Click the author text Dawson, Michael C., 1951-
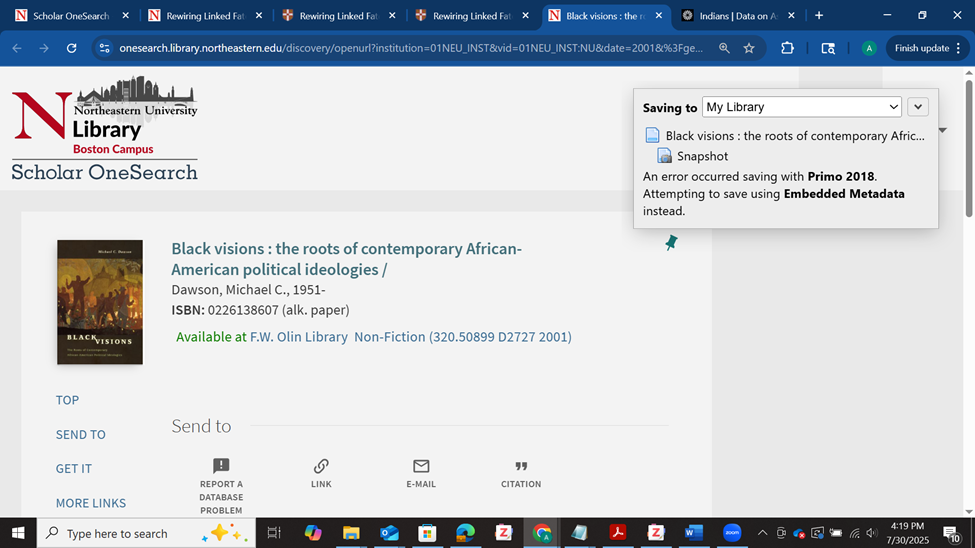This screenshot has height=548, width=975. [x=249, y=290]
